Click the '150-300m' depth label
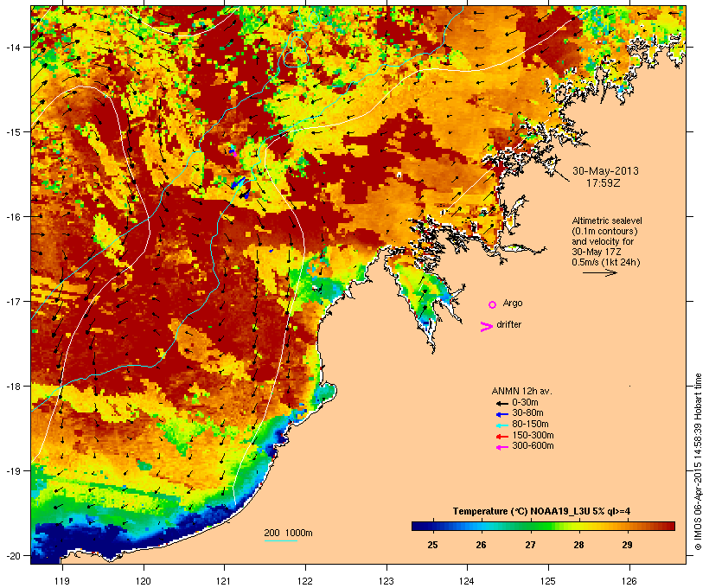Screen dimensions: 709x588 point(533,435)
